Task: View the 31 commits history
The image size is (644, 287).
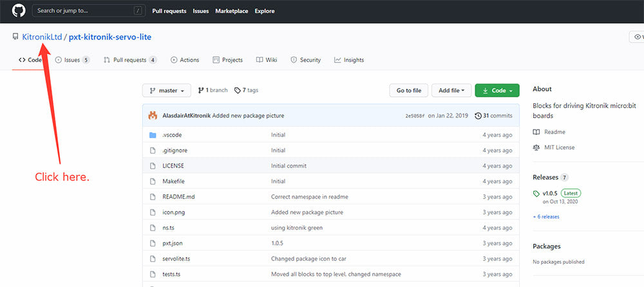Action: [494, 116]
